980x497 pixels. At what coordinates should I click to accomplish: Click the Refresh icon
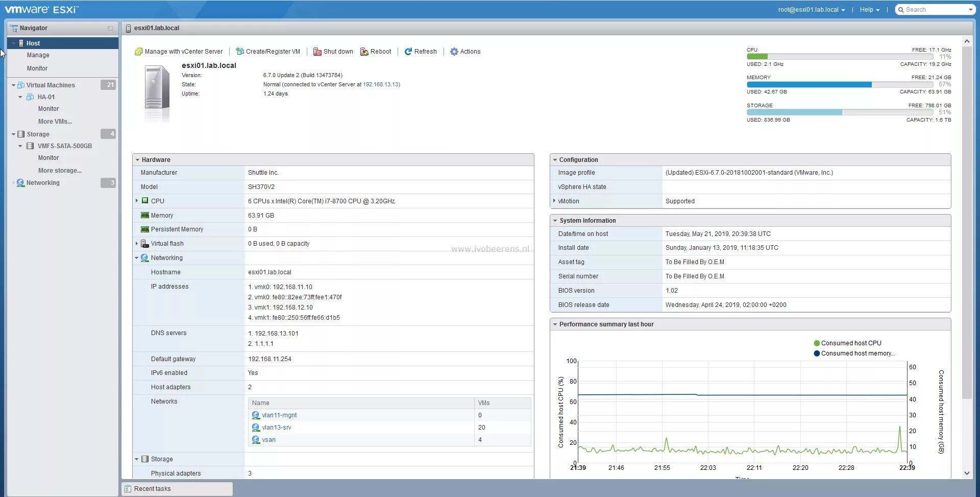coord(408,52)
